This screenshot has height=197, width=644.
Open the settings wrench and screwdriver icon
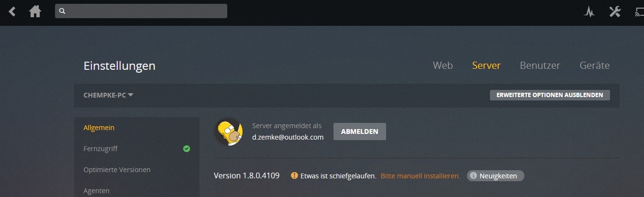[x=615, y=12]
